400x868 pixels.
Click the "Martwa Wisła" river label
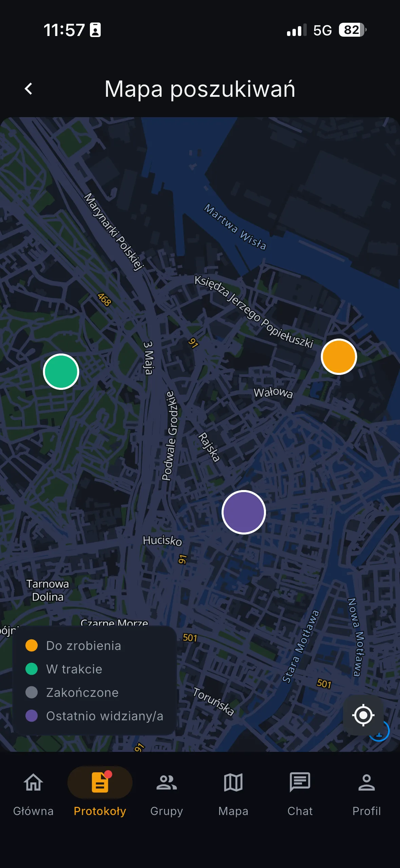click(235, 227)
